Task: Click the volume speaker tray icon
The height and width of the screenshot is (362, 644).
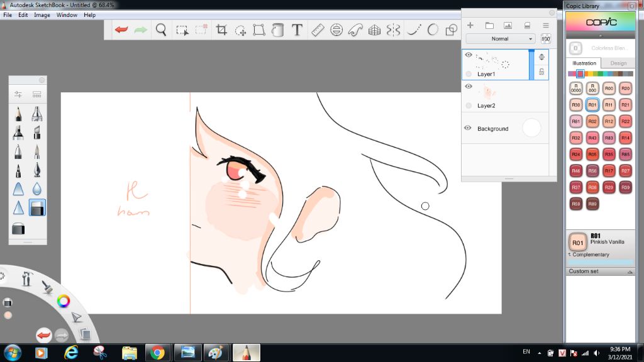Action: click(597, 353)
